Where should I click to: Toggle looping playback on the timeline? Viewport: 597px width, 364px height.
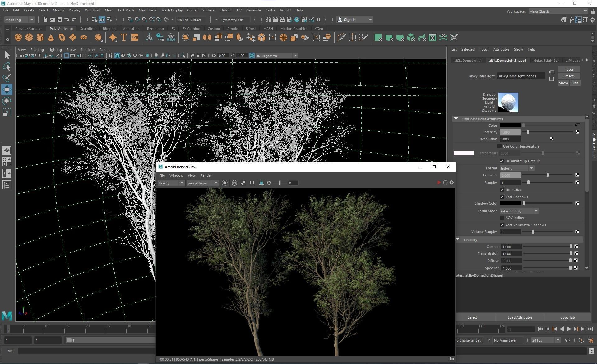click(568, 340)
